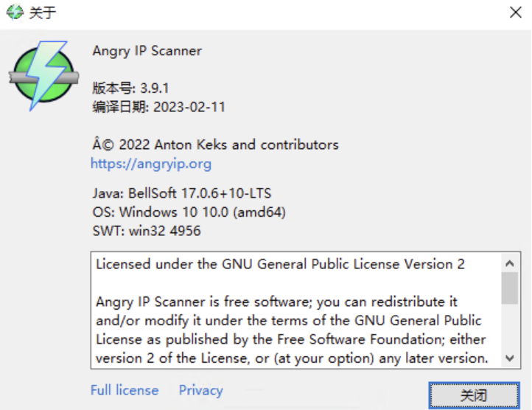532x410 pixels.
Task: Click the 关于 title bar text
Action: (42, 13)
